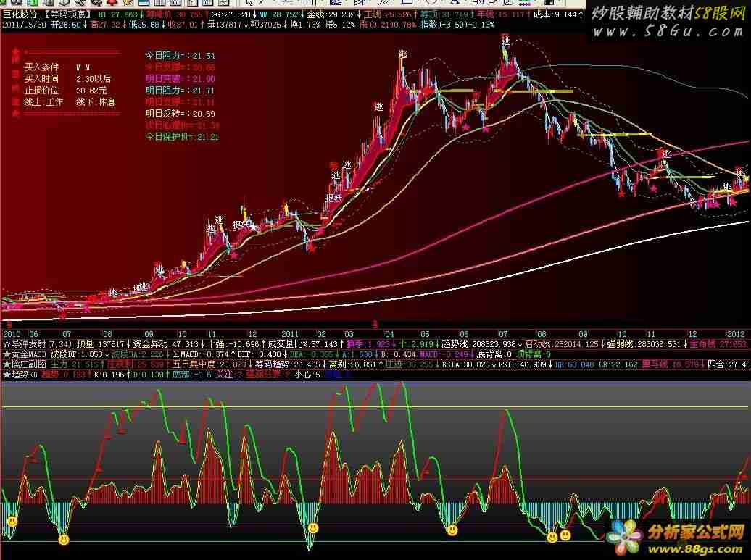Select 今日阻力=:21.54 line
This screenshot has height=560, width=751.
pyautogui.click(x=180, y=56)
